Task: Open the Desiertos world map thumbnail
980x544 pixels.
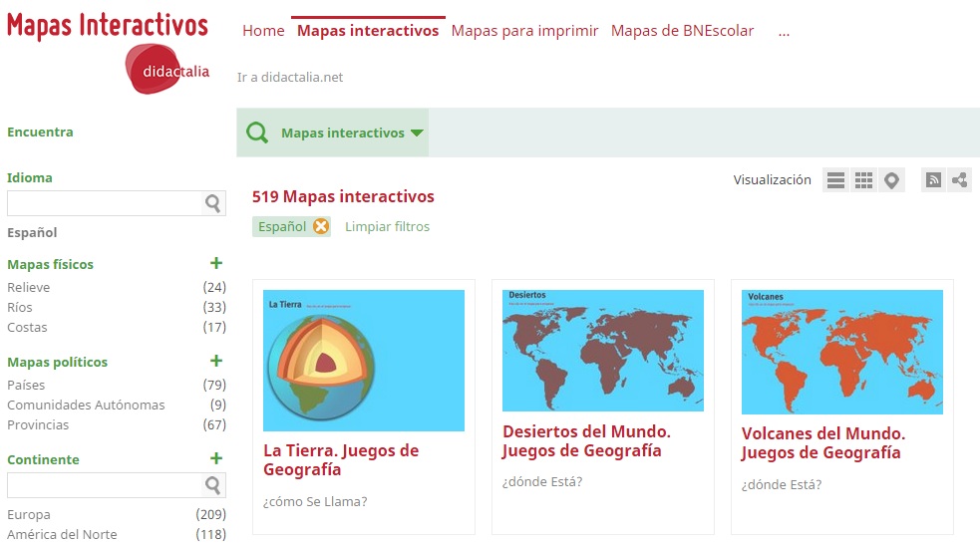Action: [603, 351]
